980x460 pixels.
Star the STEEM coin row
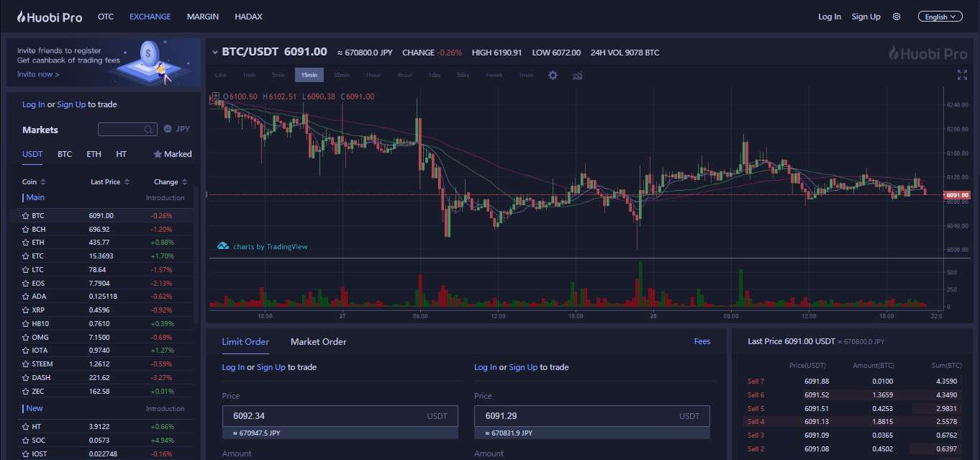coord(26,364)
